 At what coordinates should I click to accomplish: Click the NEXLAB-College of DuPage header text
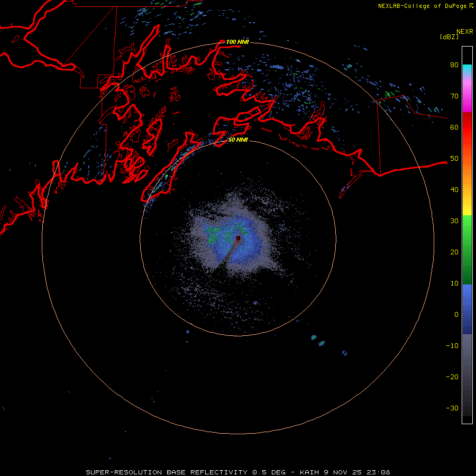coord(422,6)
